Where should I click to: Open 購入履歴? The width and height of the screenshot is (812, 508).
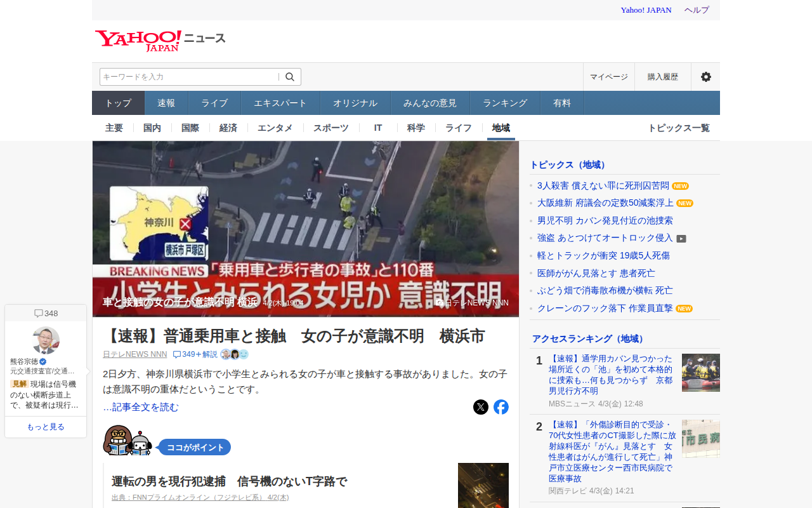tap(663, 77)
